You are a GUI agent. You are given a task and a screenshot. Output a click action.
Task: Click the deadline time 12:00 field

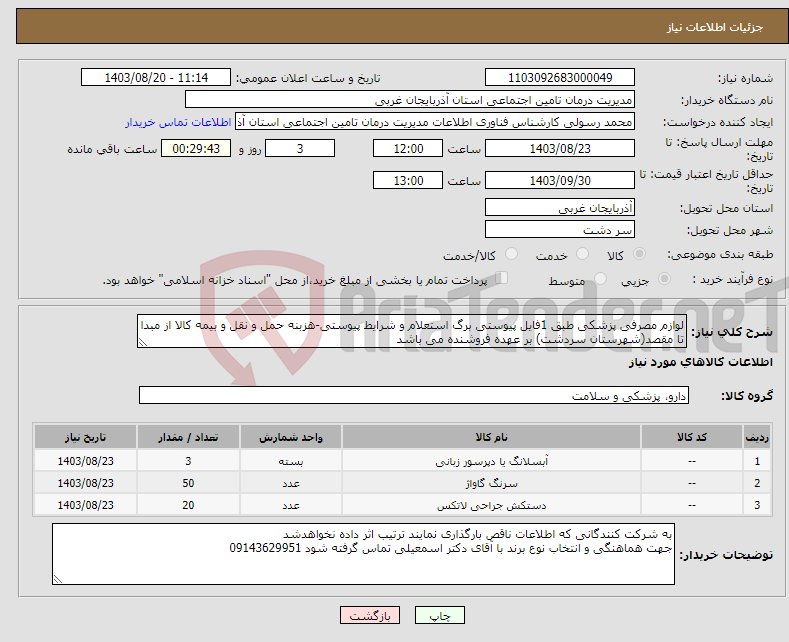click(x=408, y=148)
